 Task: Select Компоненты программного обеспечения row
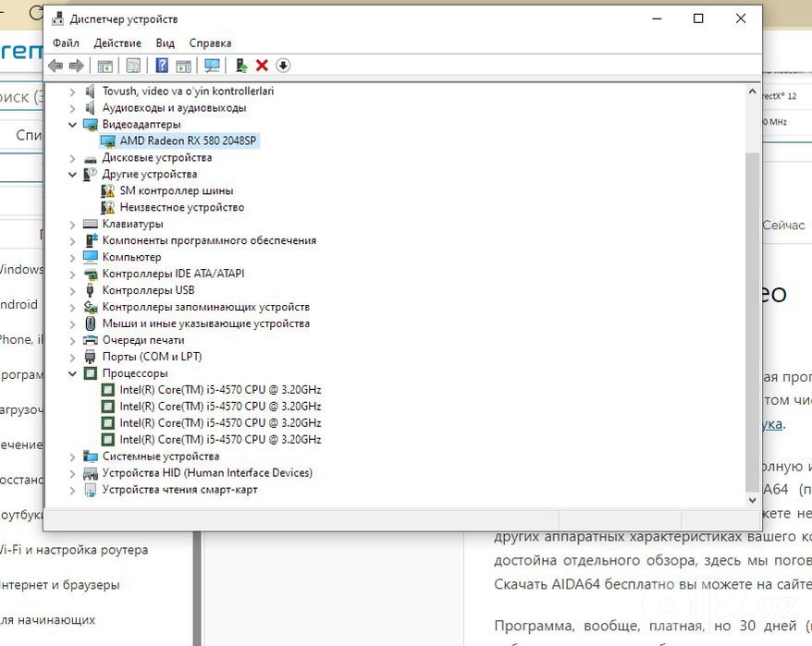209,240
